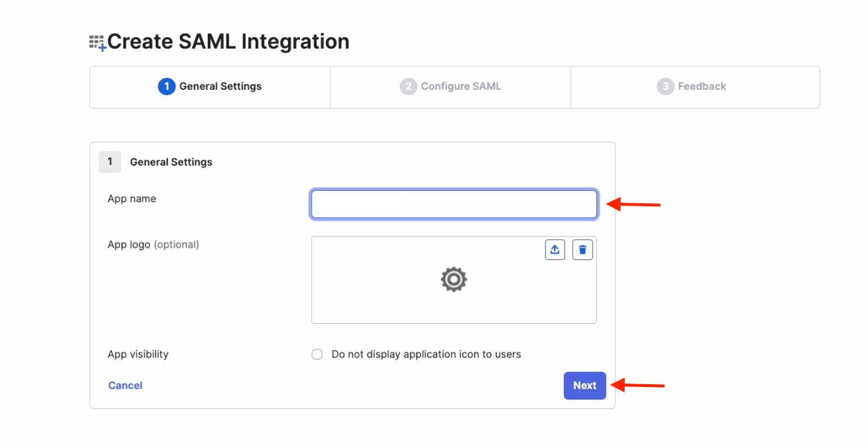The image size is (868, 448).
Task: Enable "Do not display application icon" checkbox
Action: [317, 355]
